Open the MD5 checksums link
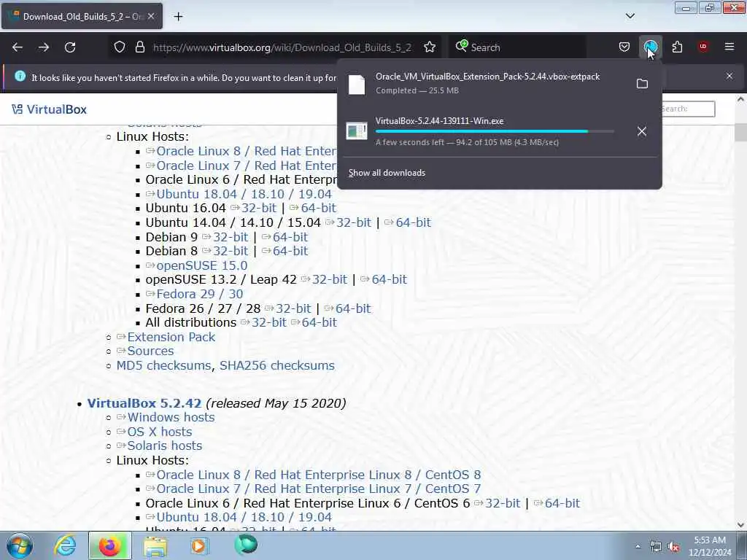 (164, 366)
